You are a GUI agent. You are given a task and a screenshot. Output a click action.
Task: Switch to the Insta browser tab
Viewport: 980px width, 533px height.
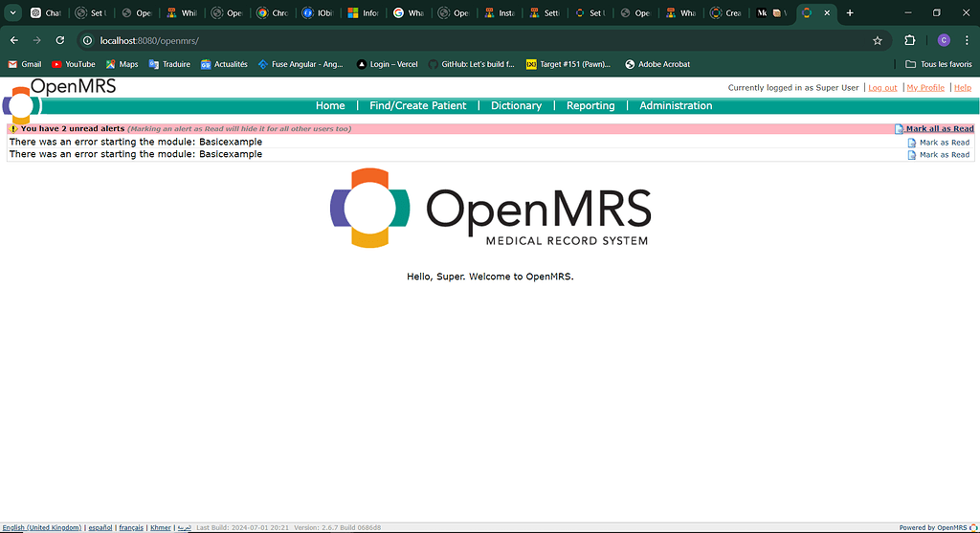(x=499, y=12)
